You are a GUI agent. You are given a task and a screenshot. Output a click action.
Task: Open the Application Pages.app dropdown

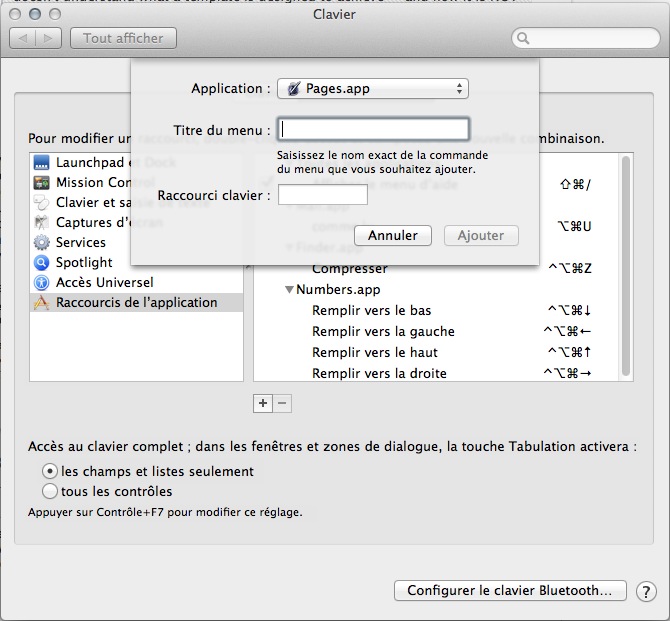pyautogui.click(x=373, y=88)
